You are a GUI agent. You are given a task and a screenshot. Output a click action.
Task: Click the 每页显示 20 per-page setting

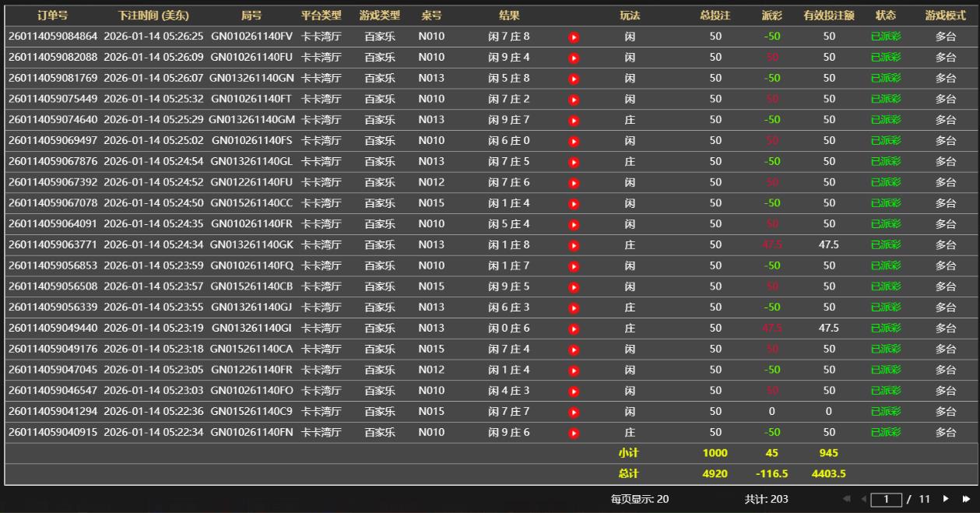click(x=640, y=499)
